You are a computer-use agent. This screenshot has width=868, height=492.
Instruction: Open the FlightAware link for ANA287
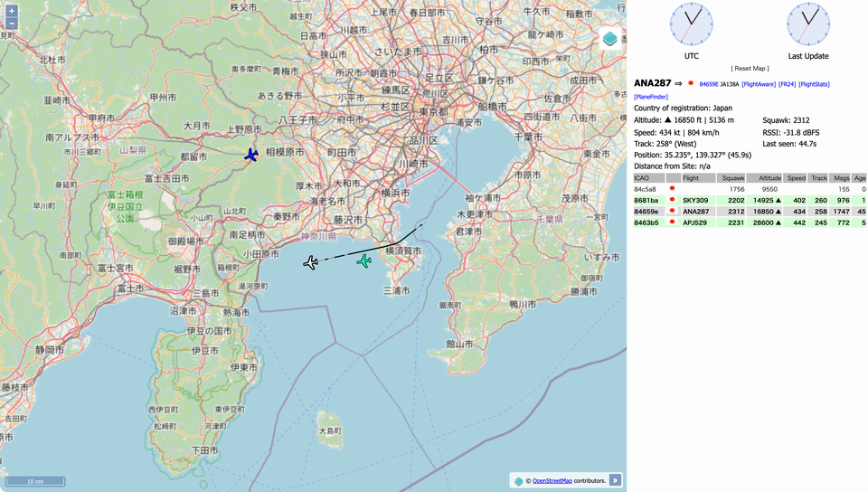click(x=758, y=84)
